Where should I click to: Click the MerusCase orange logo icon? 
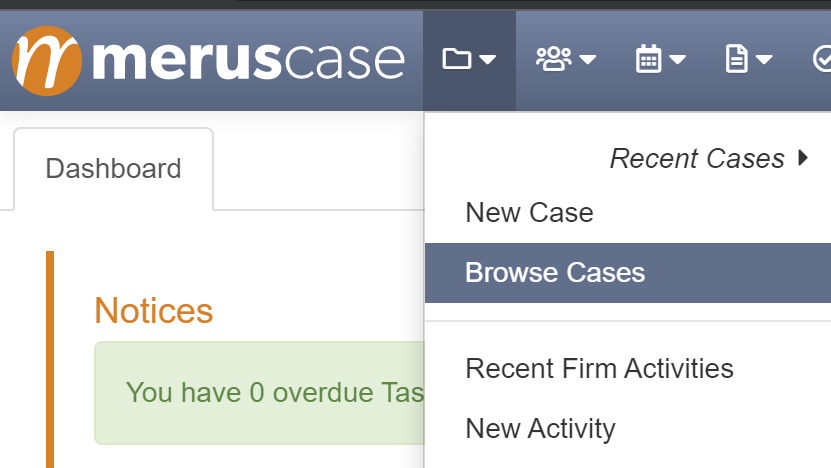point(47,60)
